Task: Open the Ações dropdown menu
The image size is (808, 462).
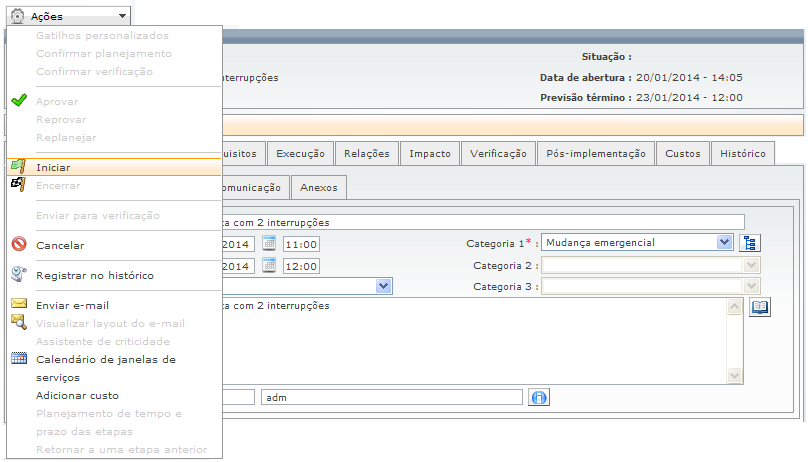Action: (x=68, y=16)
